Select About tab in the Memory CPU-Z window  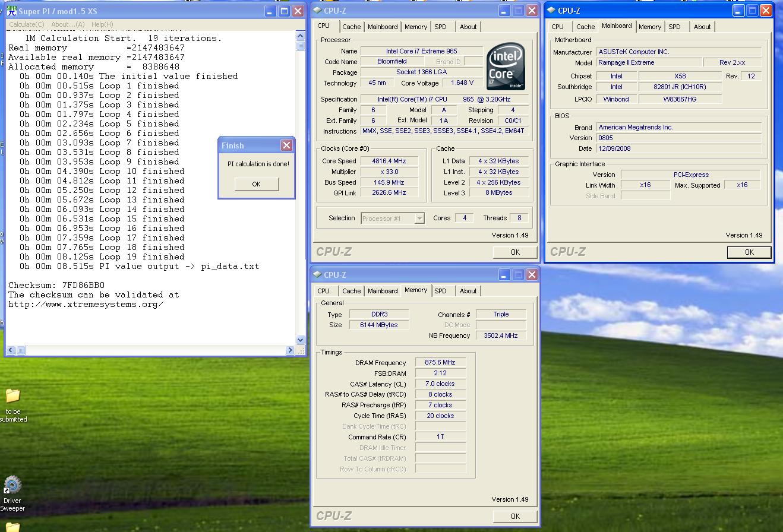[x=468, y=291]
